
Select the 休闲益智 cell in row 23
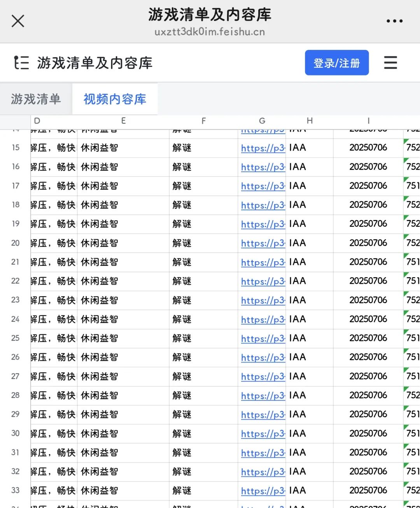(x=123, y=300)
